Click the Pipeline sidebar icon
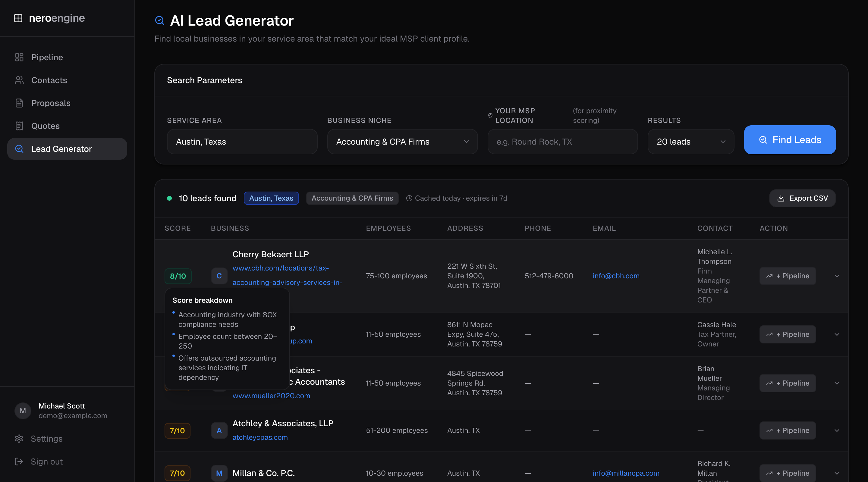The width and height of the screenshot is (868, 482). click(19, 57)
